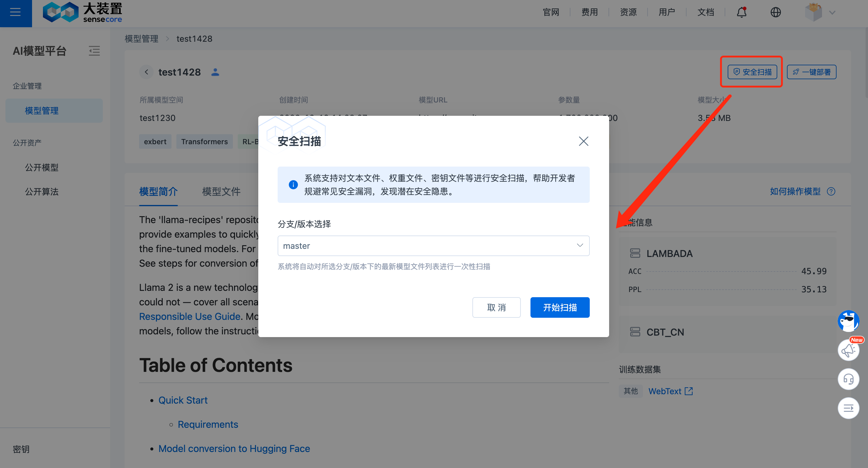Open 官网 in the top navigation
This screenshot has width=868, height=468.
(x=551, y=12)
